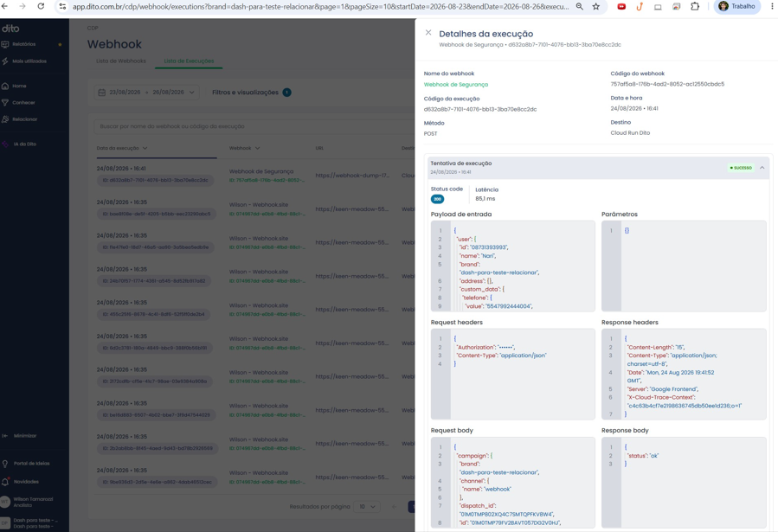
Task: Click the 200 status code badge
Action: (437, 199)
